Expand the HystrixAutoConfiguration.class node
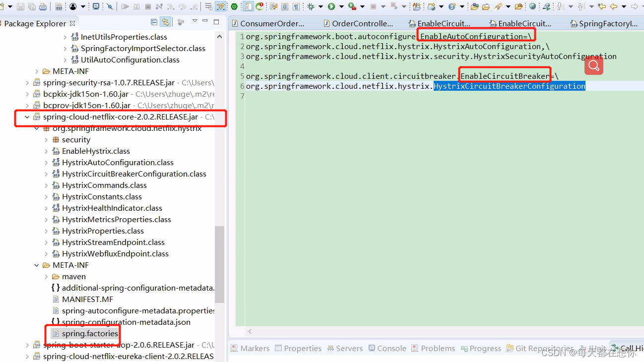This screenshot has width=644, height=362. 46,163
